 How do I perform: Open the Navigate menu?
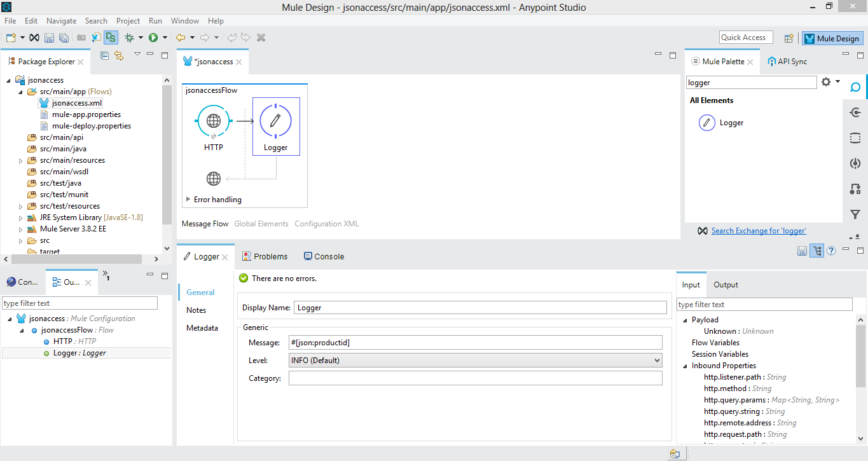61,21
